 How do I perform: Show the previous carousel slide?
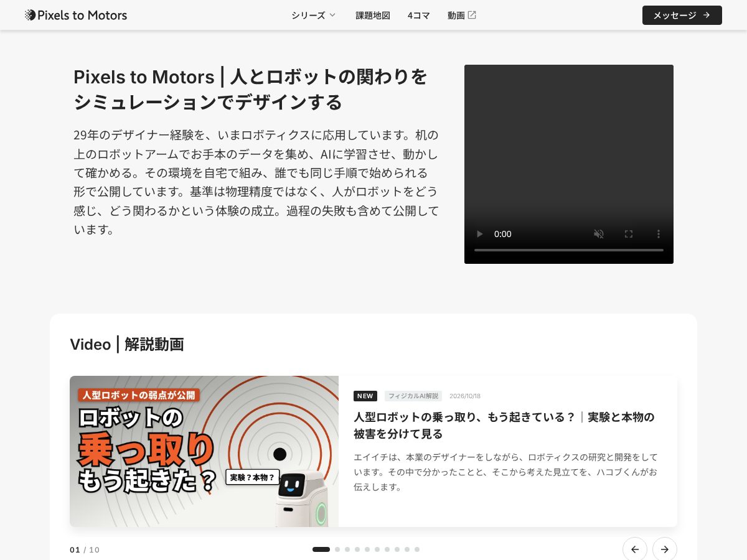pyautogui.click(x=635, y=549)
